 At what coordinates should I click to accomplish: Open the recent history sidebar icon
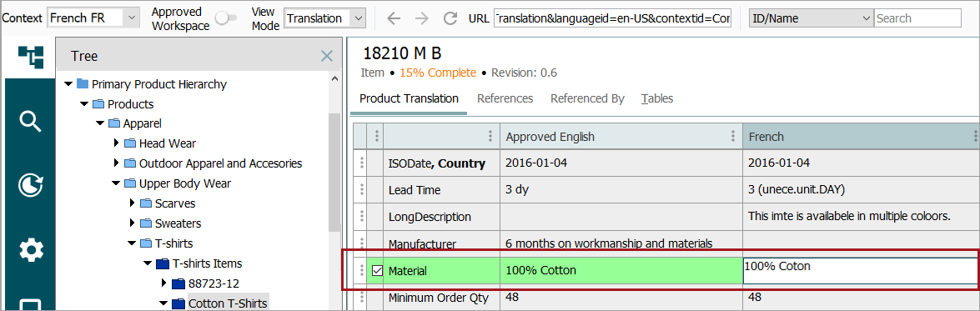coord(31,185)
